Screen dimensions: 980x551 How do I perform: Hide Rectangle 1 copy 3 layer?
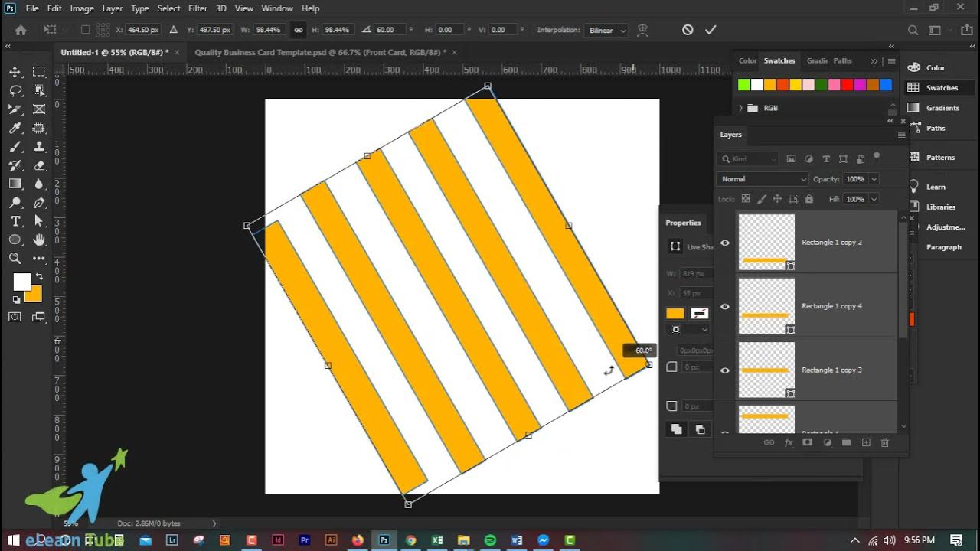coord(725,370)
